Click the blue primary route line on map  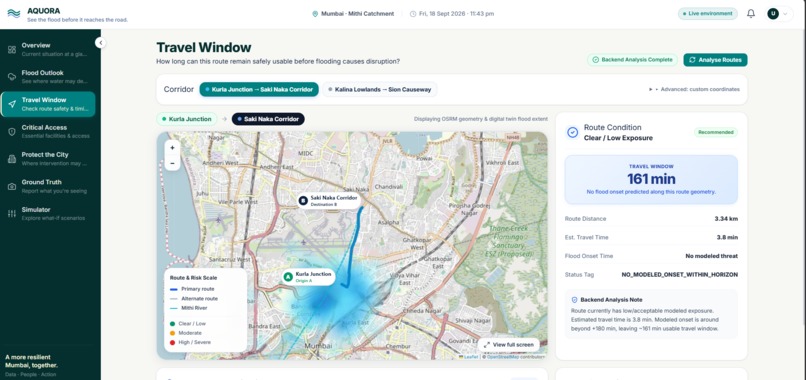point(353,247)
